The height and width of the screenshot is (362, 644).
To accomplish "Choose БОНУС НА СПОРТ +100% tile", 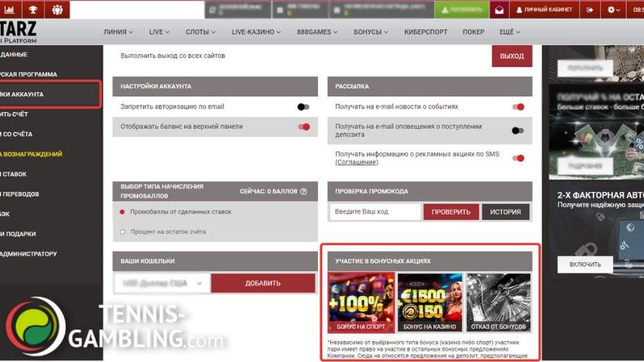I will (x=361, y=302).
